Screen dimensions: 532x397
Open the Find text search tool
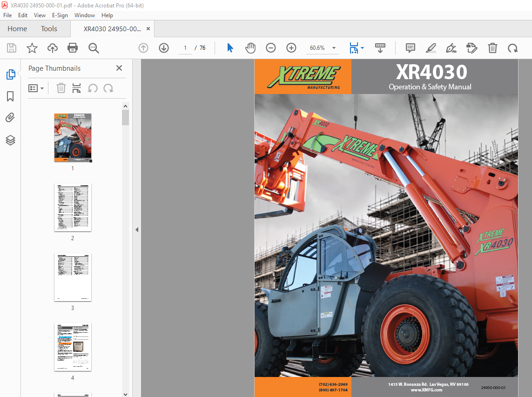click(x=94, y=48)
